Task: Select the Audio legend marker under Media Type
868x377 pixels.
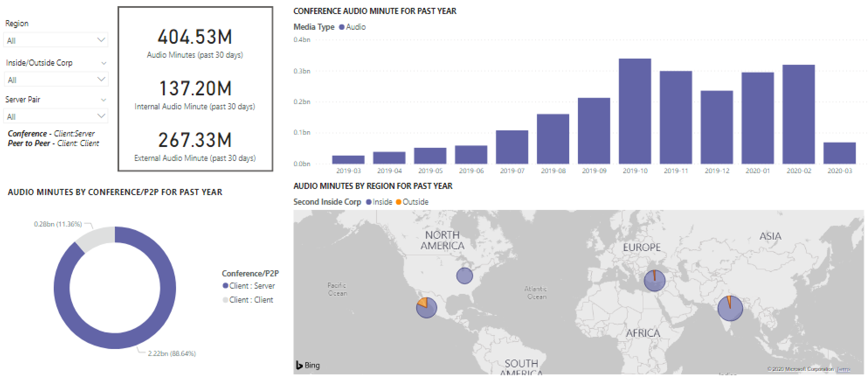Action: [x=342, y=27]
